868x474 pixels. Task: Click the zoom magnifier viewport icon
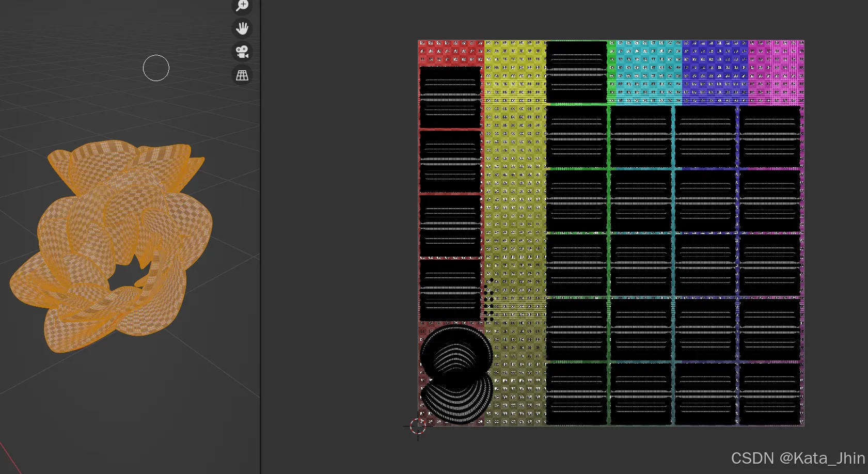click(x=242, y=6)
